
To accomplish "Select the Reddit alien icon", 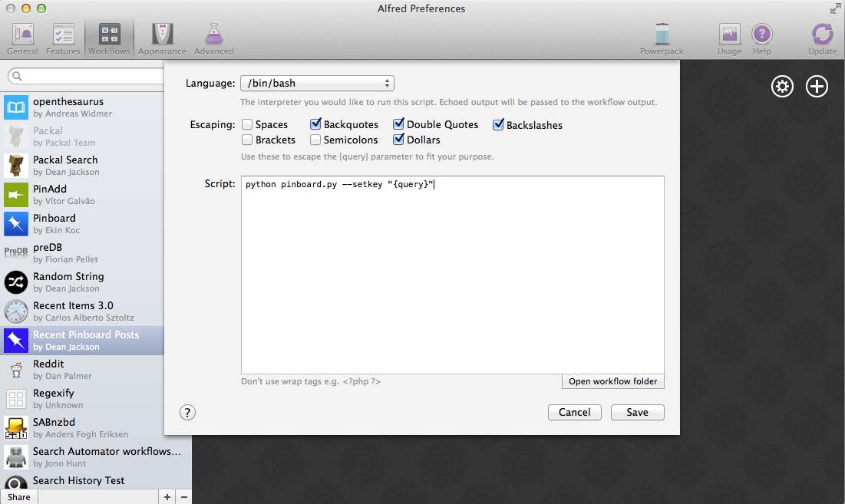I will coord(16,370).
